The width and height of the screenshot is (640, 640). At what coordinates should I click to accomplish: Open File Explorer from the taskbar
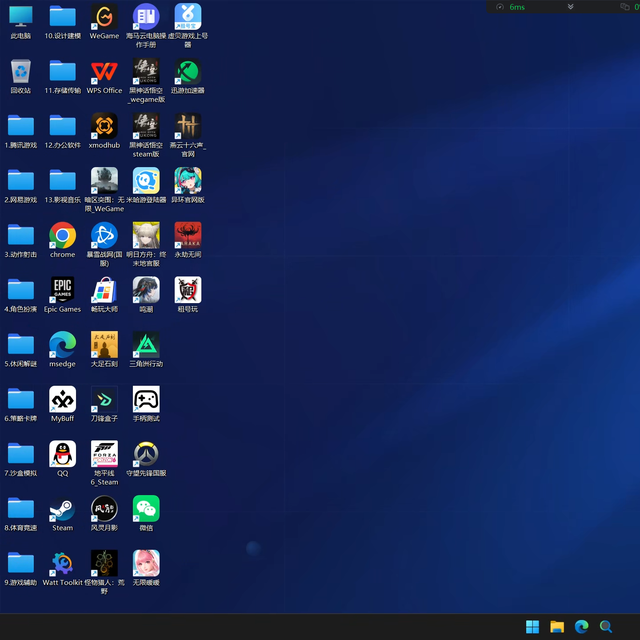[557, 627]
